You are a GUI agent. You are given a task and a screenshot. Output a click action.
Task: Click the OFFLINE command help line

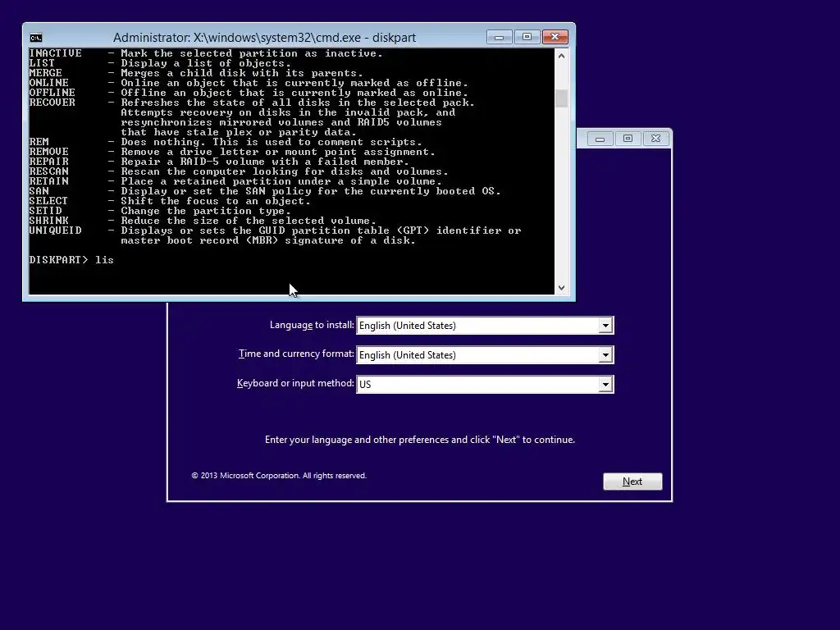(249, 93)
